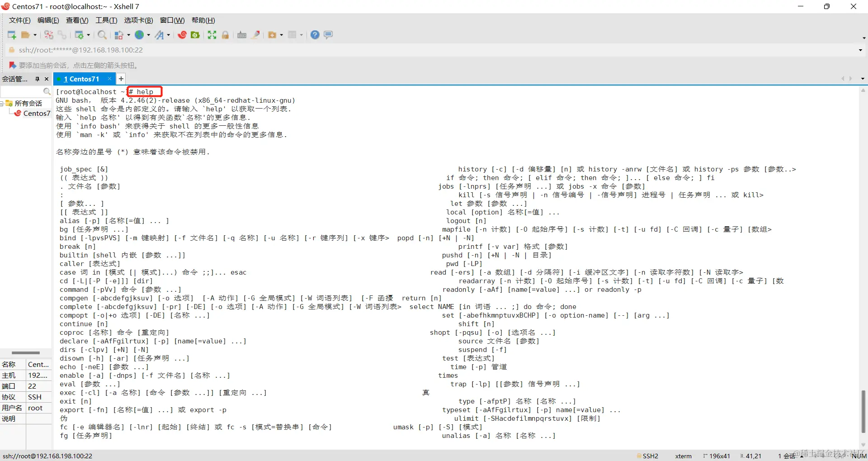
Task: Click the Font letter-A toolbar icon
Action: pyautogui.click(x=159, y=35)
